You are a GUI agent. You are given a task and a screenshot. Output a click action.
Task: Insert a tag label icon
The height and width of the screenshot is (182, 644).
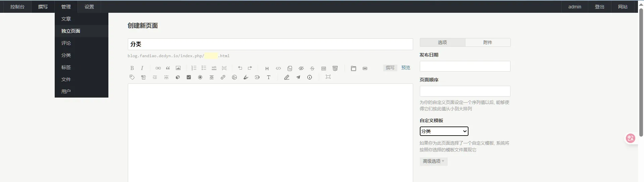tap(132, 77)
